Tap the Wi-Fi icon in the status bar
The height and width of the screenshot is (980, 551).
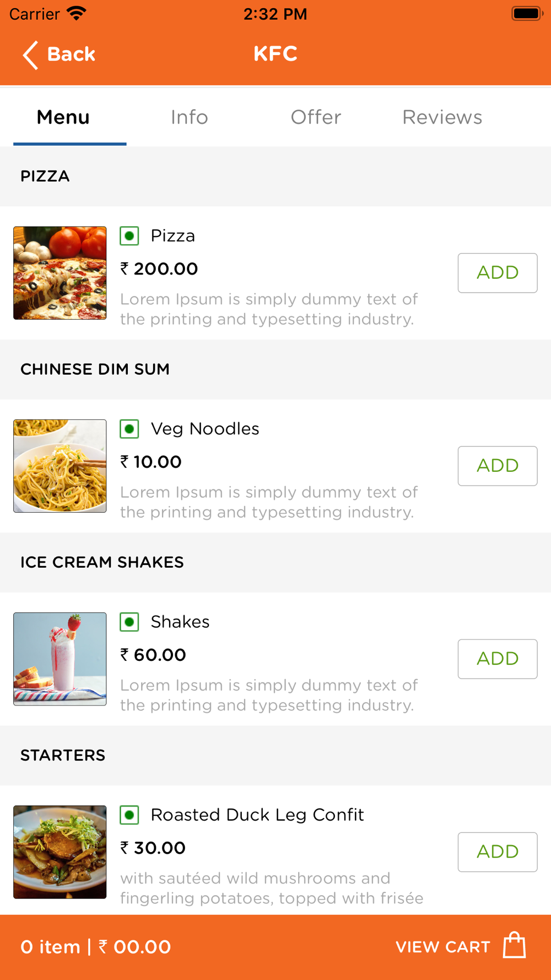pyautogui.click(x=76, y=13)
